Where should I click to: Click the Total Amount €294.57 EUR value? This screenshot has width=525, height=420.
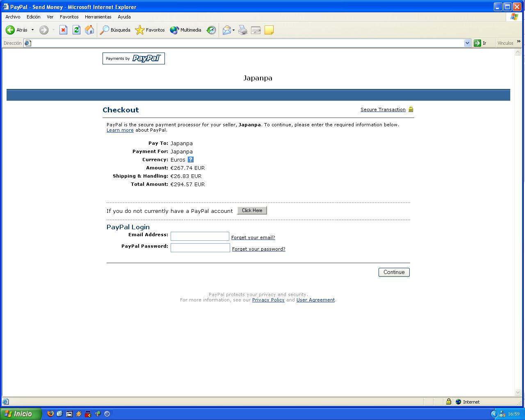pyautogui.click(x=188, y=184)
